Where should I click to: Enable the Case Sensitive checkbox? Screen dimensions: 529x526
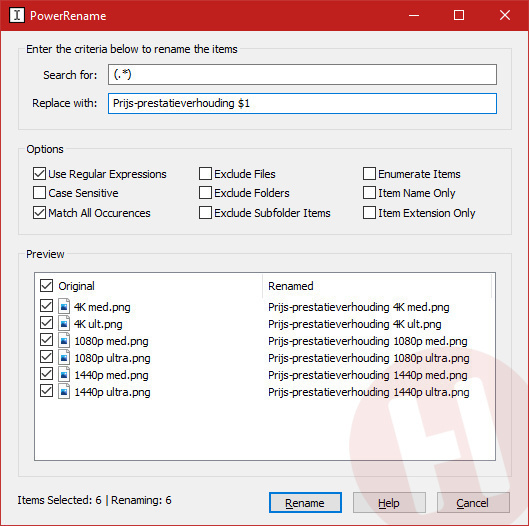[x=39, y=193]
